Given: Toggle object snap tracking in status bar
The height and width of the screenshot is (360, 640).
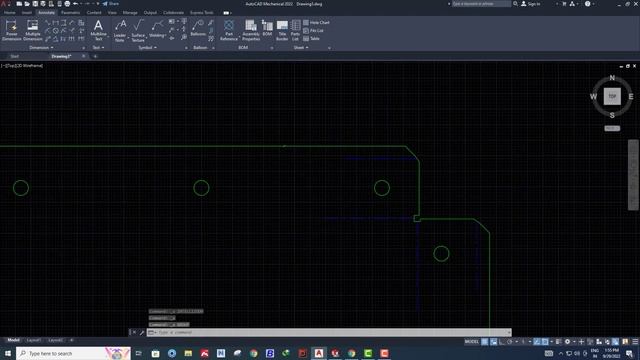Looking at the screenshot, I should pos(537,342).
